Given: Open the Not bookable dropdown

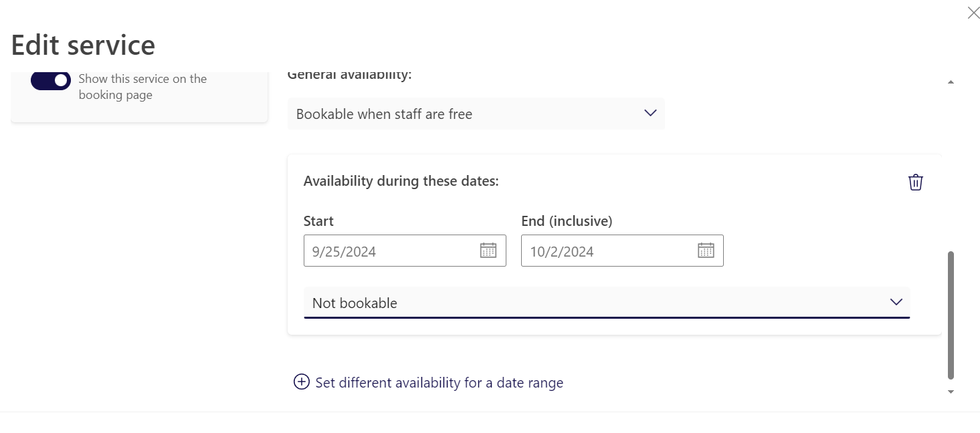Looking at the screenshot, I should (607, 303).
